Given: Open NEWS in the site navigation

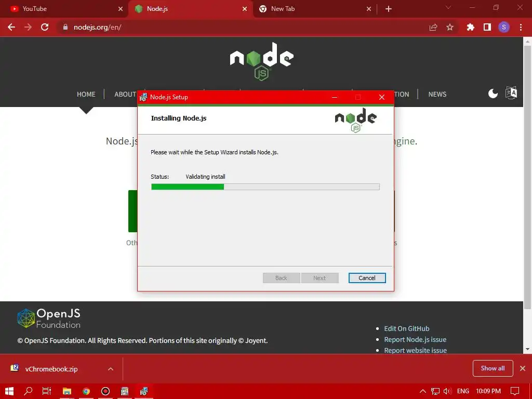Looking at the screenshot, I should coord(437,95).
